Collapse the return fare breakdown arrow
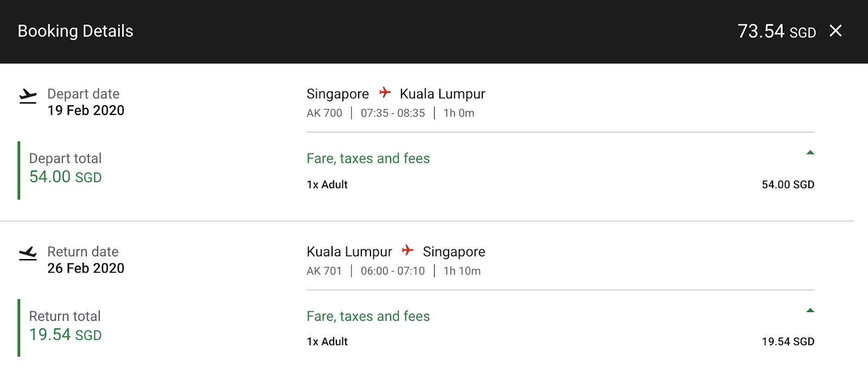The height and width of the screenshot is (375, 868). point(810,311)
